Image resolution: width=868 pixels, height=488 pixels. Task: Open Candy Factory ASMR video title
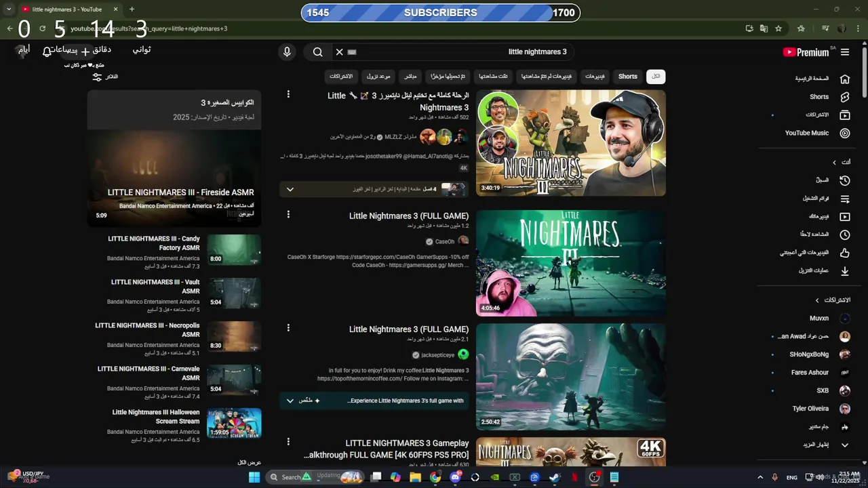(154, 243)
